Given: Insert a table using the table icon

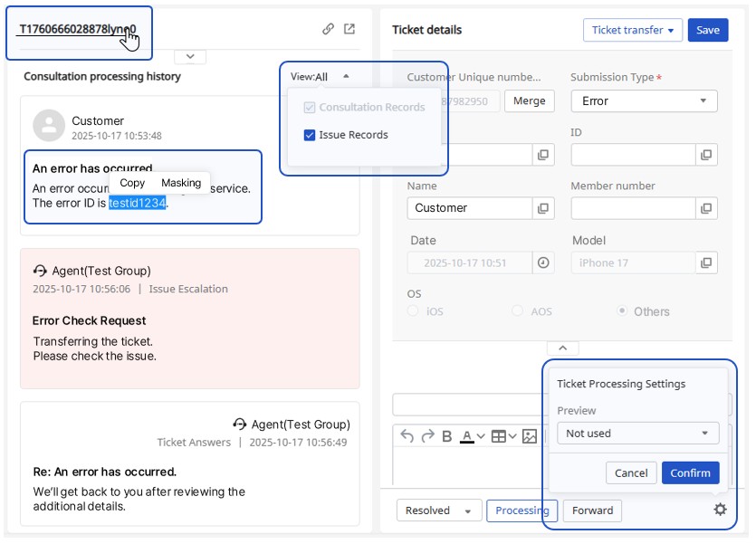Looking at the screenshot, I should click(499, 436).
